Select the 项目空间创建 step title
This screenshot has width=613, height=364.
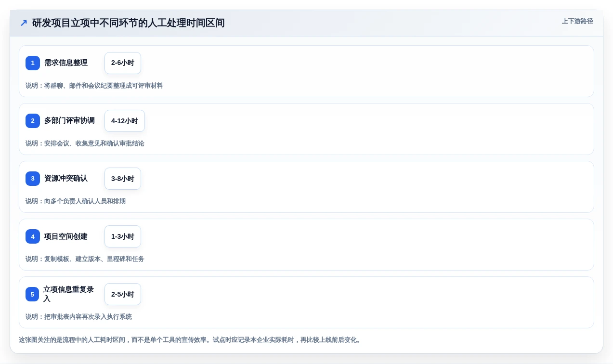[66, 236]
